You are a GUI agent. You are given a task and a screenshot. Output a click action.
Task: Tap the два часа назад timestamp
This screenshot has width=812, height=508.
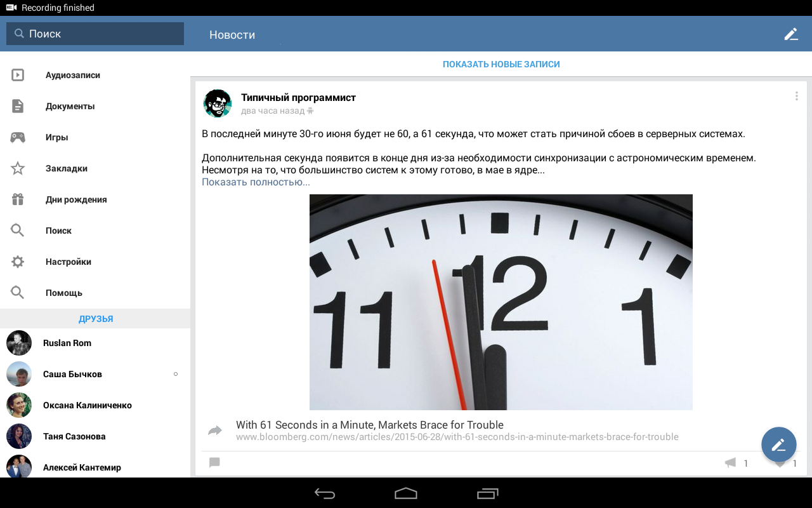273,111
